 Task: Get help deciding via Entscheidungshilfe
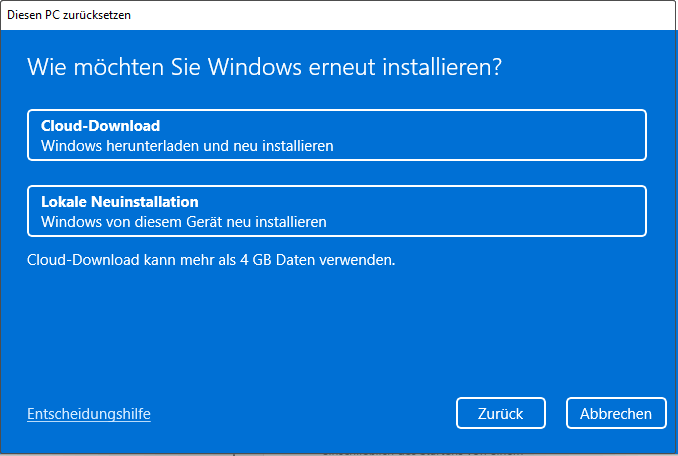click(x=89, y=413)
